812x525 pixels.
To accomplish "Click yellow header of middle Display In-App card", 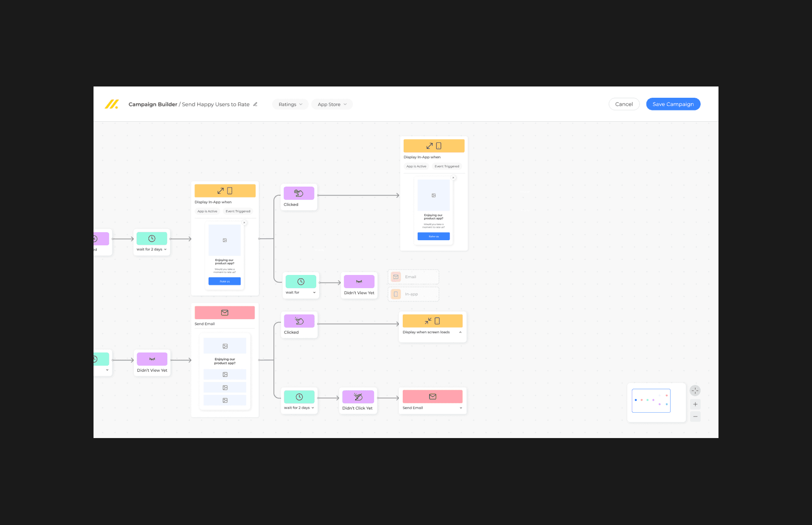I will [x=225, y=191].
